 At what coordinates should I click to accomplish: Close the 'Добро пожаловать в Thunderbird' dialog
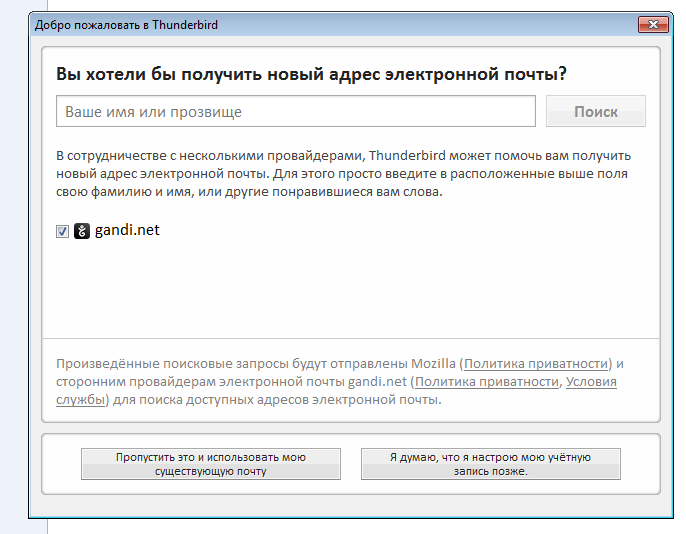653,24
